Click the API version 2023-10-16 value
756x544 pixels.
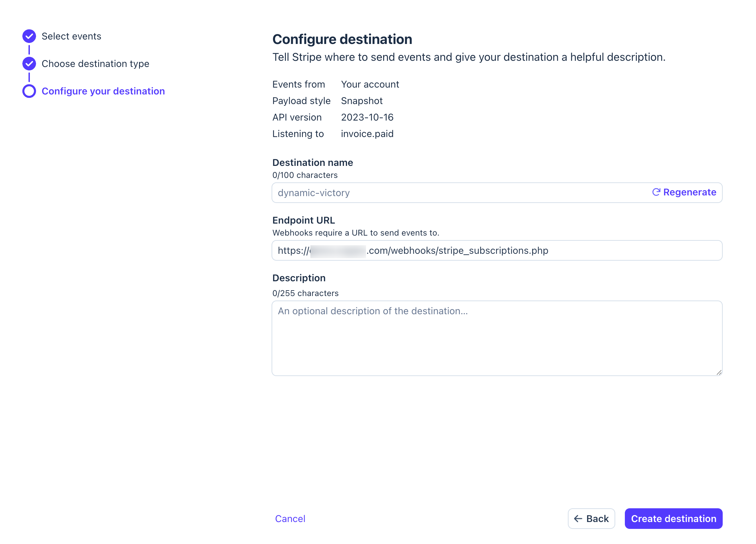tap(367, 117)
